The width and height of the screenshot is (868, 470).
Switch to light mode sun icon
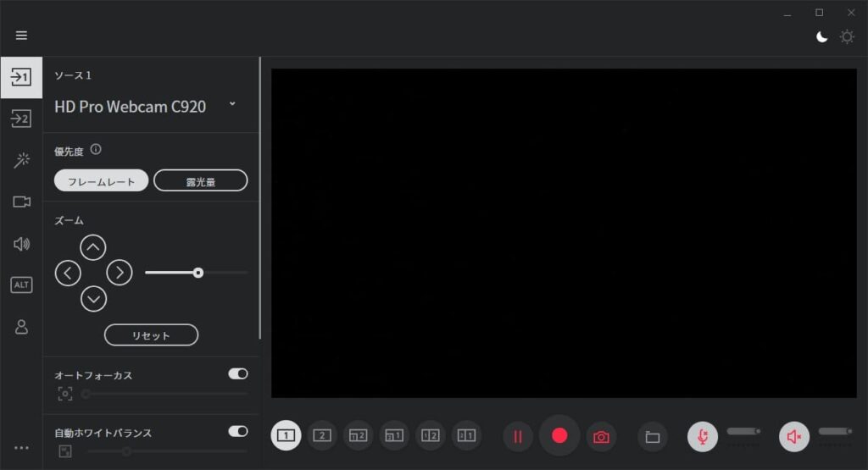point(847,36)
